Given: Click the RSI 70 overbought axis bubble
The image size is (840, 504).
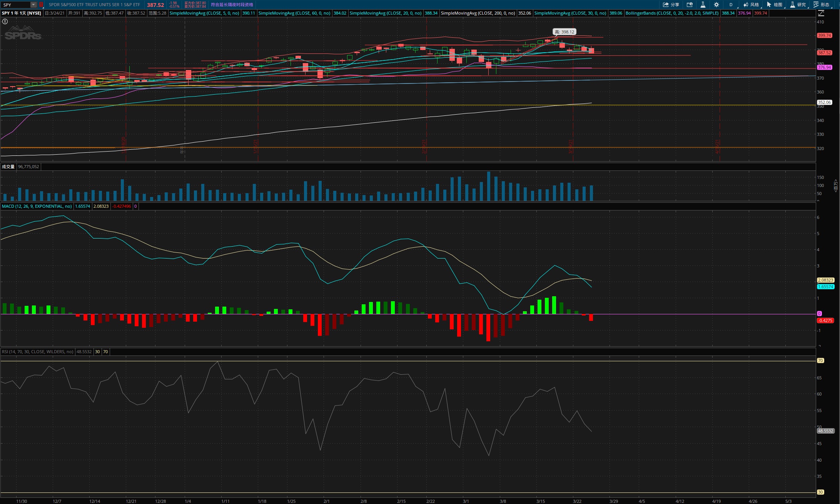Looking at the screenshot, I should 820,360.
